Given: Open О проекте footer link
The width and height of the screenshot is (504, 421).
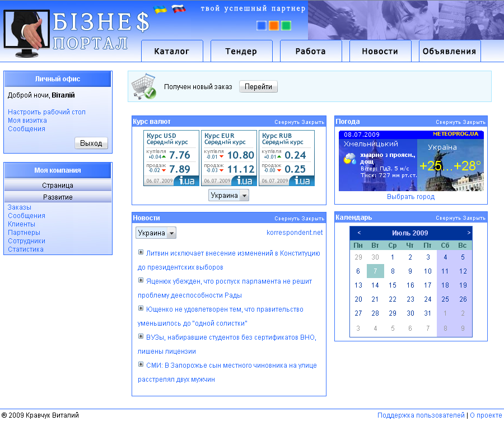Looking at the screenshot, I should pos(486,415).
